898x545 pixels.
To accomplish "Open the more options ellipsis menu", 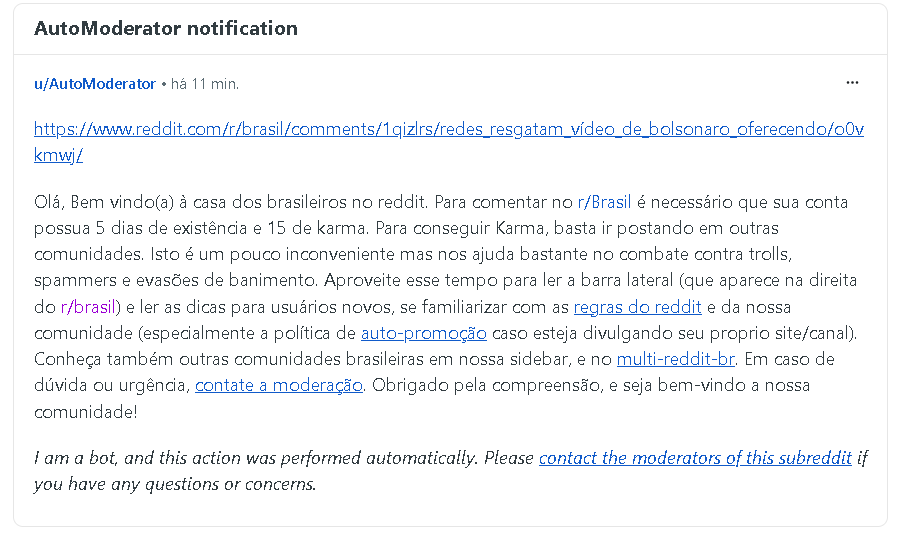I will tap(852, 83).
